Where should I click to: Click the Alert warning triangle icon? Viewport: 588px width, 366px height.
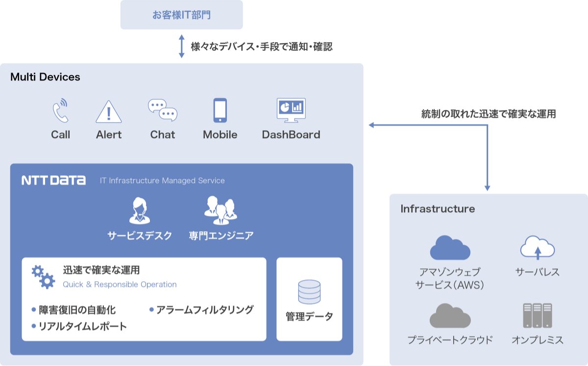pos(108,112)
